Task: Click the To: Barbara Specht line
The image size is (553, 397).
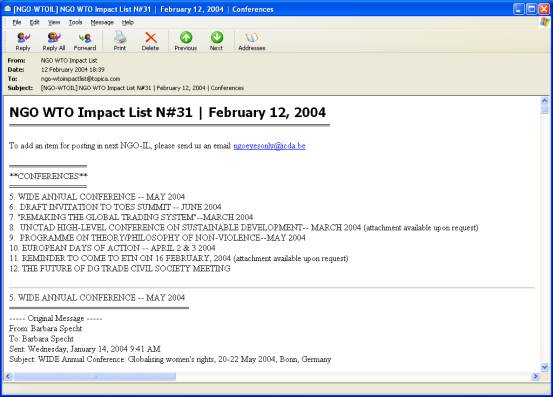Action: (41, 338)
